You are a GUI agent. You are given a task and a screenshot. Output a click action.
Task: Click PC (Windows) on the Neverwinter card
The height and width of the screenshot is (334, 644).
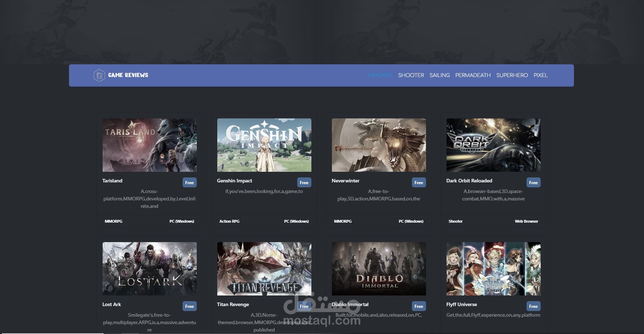coord(411,221)
